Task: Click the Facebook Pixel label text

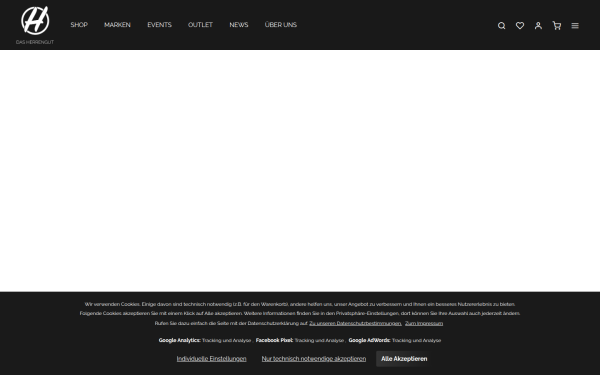Action: pyautogui.click(x=274, y=340)
